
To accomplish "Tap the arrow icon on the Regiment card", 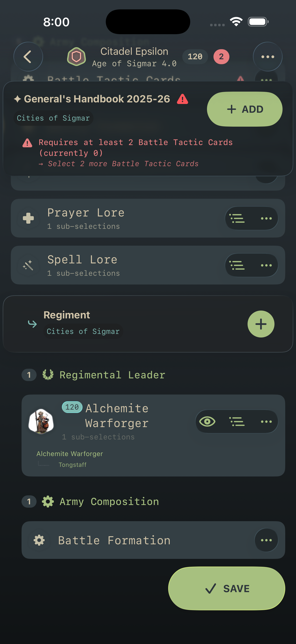I will point(32,324).
